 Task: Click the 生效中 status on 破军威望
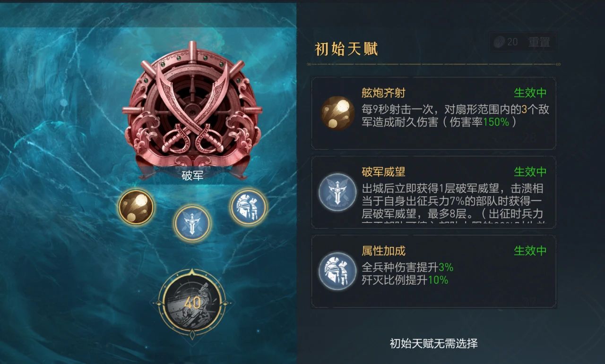(530, 171)
